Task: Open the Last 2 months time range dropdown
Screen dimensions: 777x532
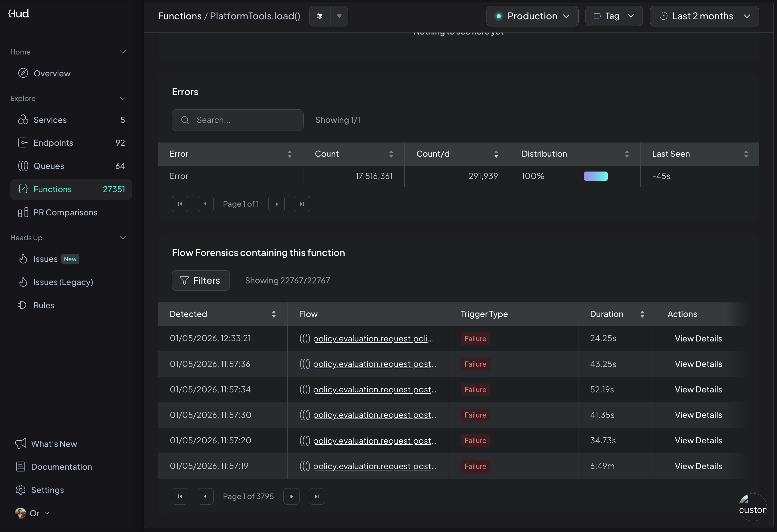Action: point(704,16)
